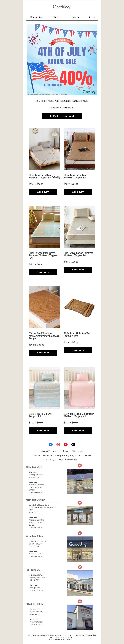124x644 pixels.
Task: Click heart pin icon above Skyview store photo
Action: [x=80, y=503]
